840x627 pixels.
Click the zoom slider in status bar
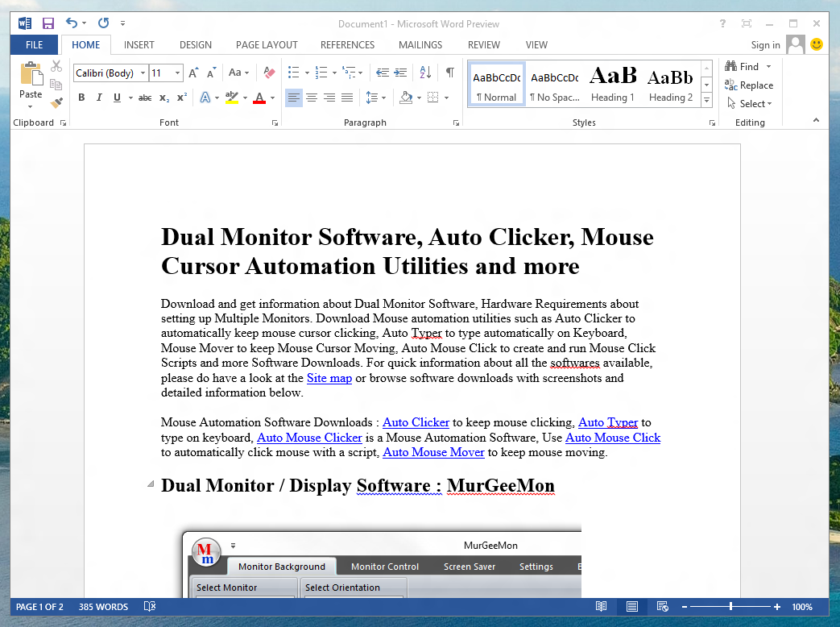coord(731,607)
